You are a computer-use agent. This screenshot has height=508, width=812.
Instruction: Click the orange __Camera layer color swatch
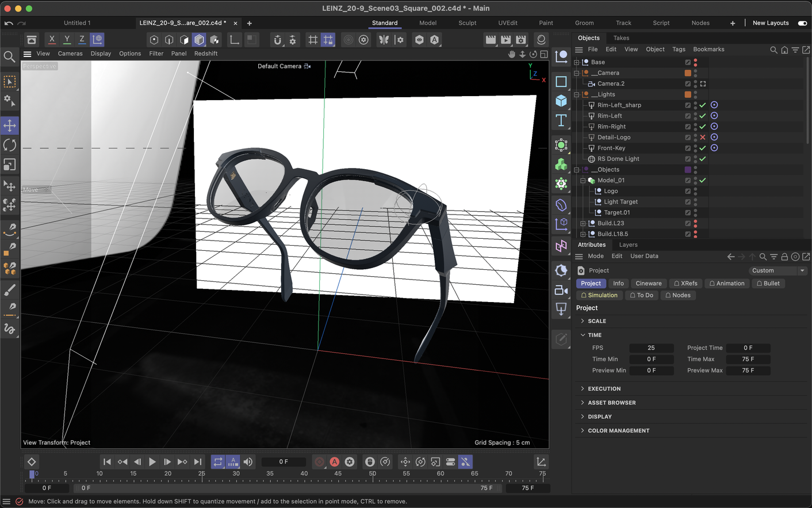687,73
